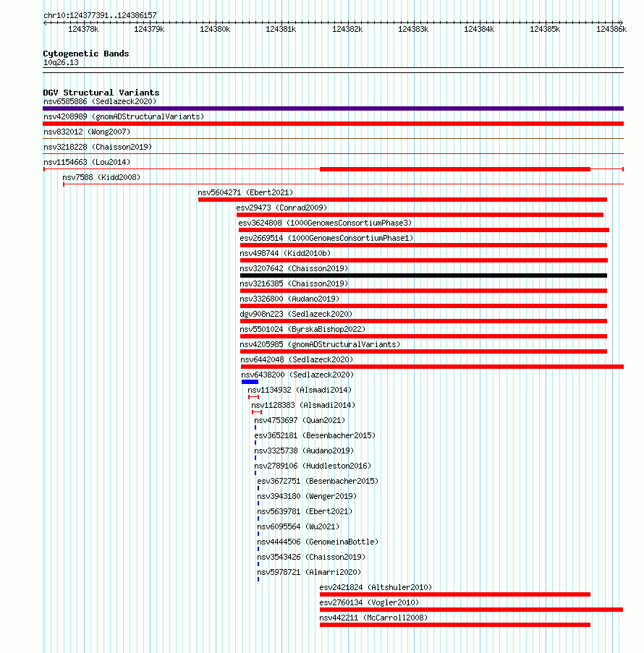644x653 pixels.
Task: Open nsv2789106 (Huddleston2016) label
Action: [x=313, y=466]
